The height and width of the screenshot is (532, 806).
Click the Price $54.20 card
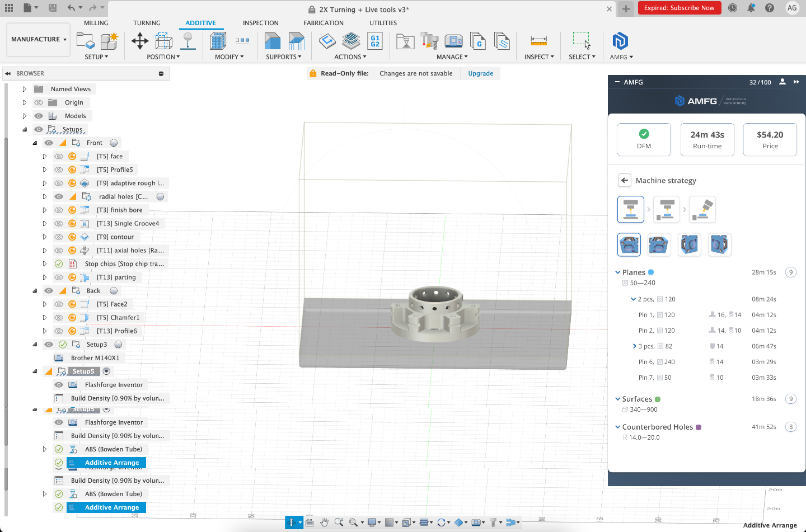(770, 139)
